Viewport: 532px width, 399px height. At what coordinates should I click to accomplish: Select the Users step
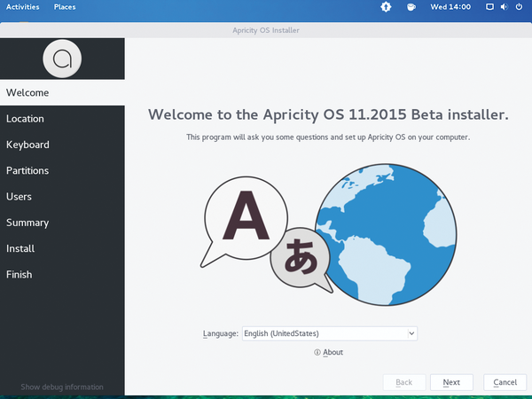(62, 197)
